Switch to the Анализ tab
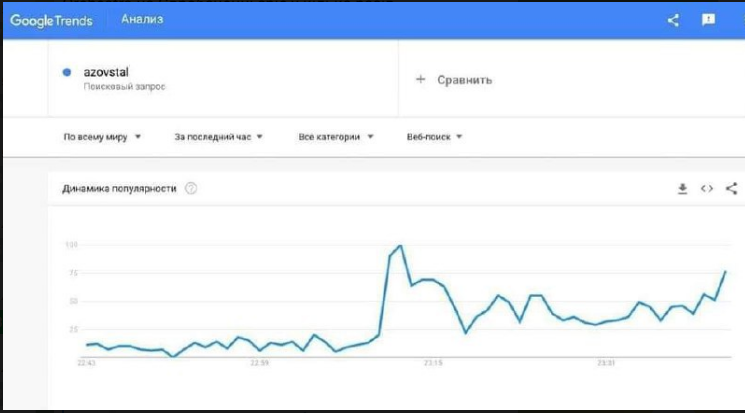This screenshot has height=413, width=745. pyautogui.click(x=142, y=20)
